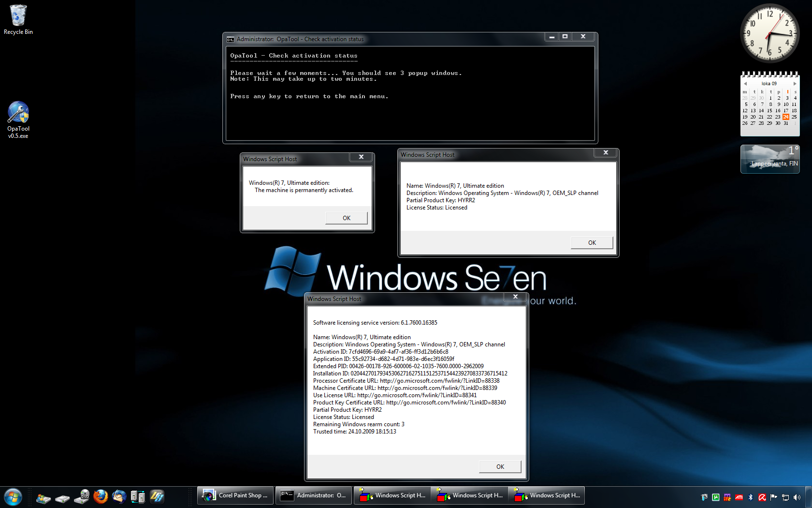Screen dimensions: 812x508
Task: Click OK in the permanently activated dialog
Action: pyautogui.click(x=346, y=218)
